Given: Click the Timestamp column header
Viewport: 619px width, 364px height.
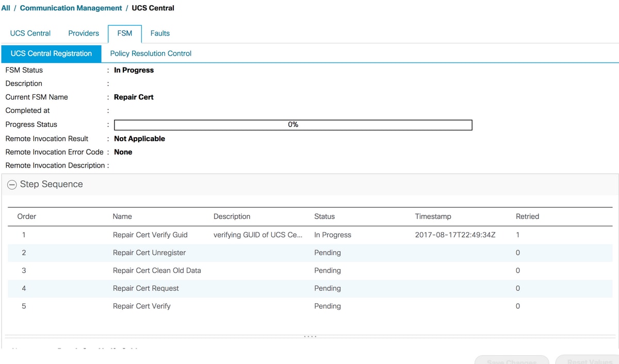Looking at the screenshot, I should pyautogui.click(x=433, y=217).
